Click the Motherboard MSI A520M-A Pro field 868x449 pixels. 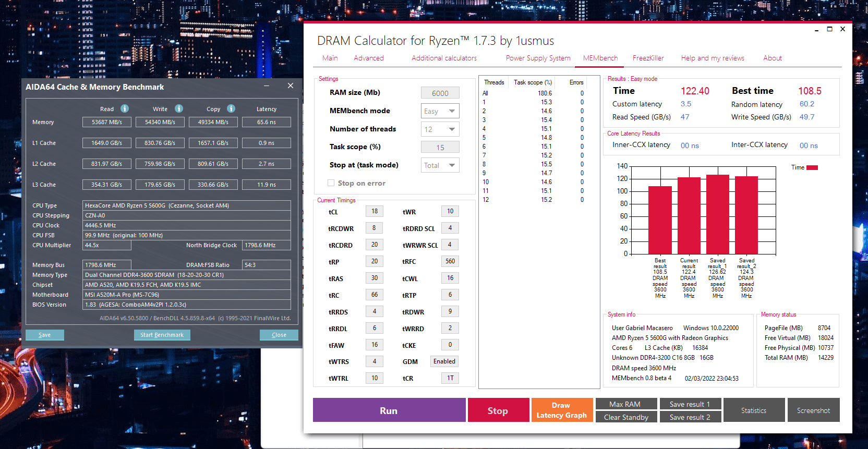point(187,295)
